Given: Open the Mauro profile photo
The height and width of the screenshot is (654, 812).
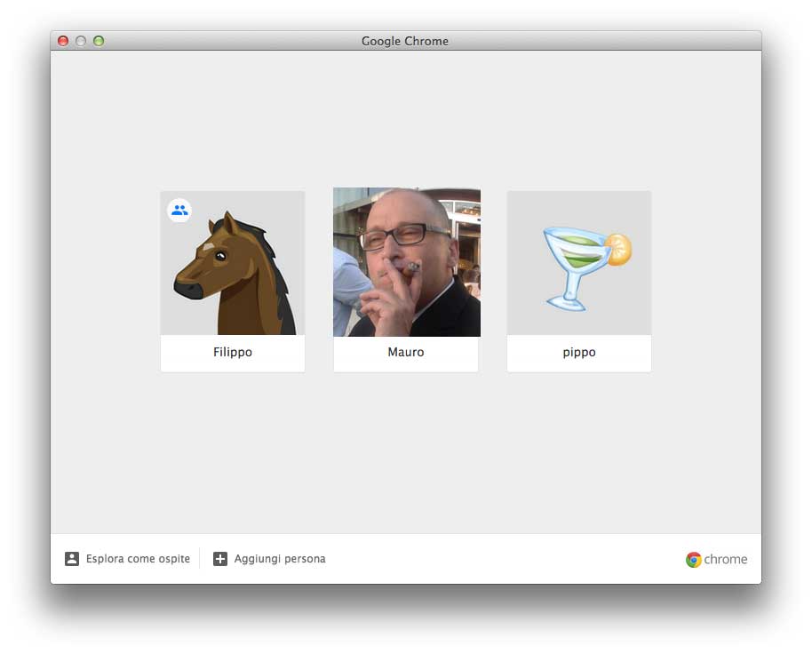Looking at the screenshot, I should tap(407, 262).
